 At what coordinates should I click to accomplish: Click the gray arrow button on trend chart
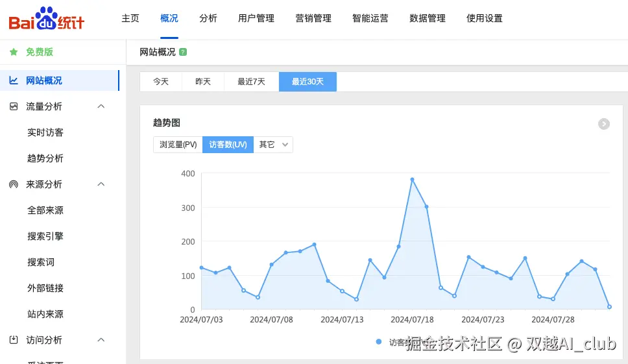[604, 124]
